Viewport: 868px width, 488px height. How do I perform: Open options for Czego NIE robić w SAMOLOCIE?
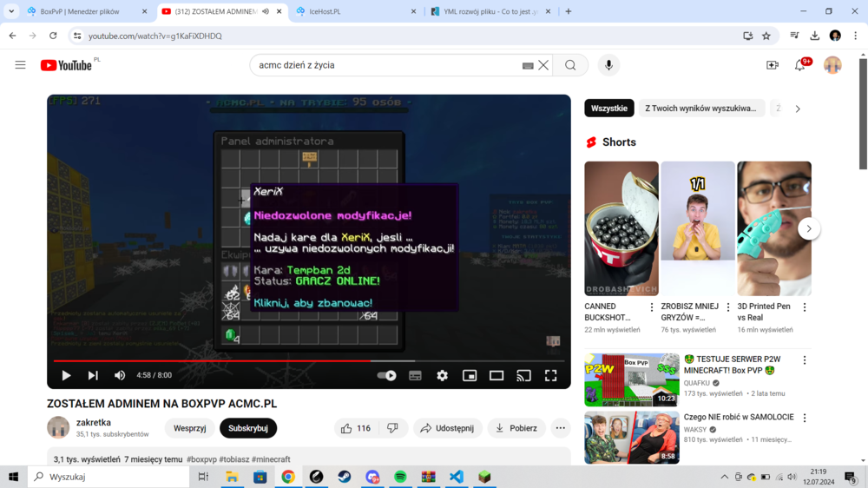click(805, 418)
